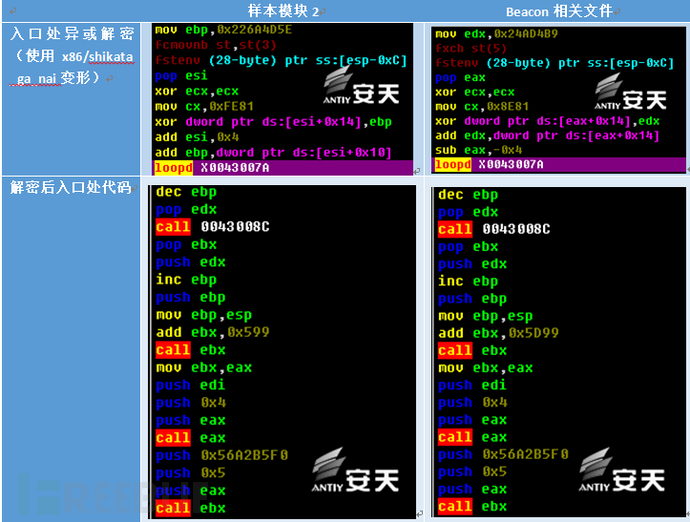
Task: Click 'push edi' in 样本模块 2 column
Action: pos(191,385)
